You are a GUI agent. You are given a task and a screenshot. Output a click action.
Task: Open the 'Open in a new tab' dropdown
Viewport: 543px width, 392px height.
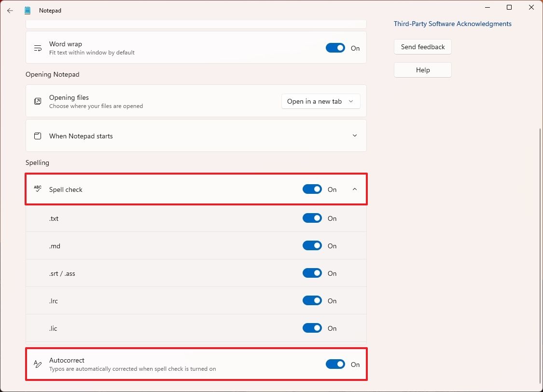[320, 101]
